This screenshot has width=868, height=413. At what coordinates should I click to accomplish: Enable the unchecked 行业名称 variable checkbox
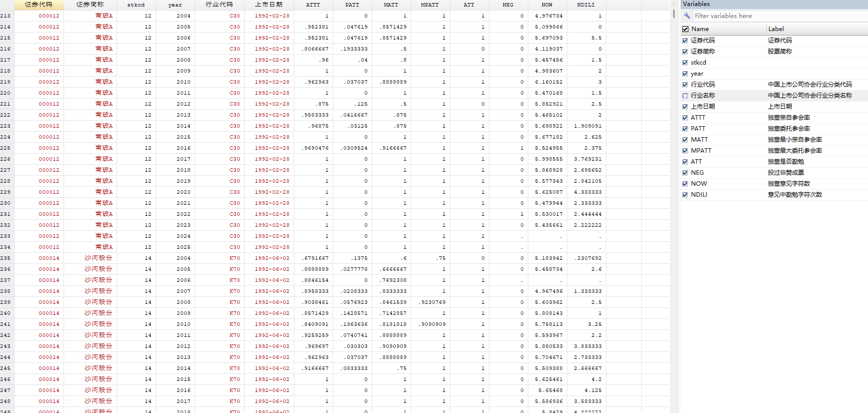coord(685,96)
